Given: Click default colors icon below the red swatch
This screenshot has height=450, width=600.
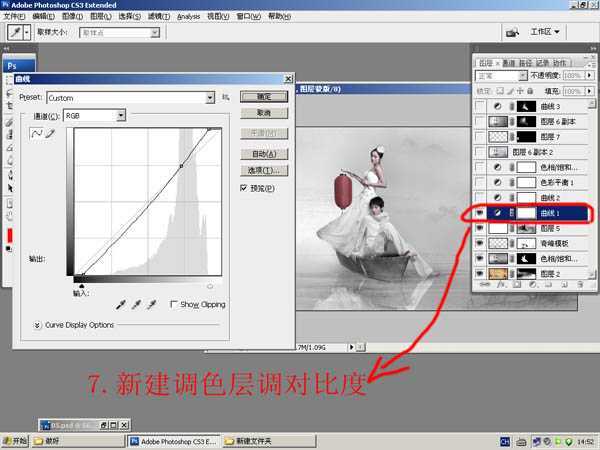Looking at the screenshot, I should [x=8, y=249].
